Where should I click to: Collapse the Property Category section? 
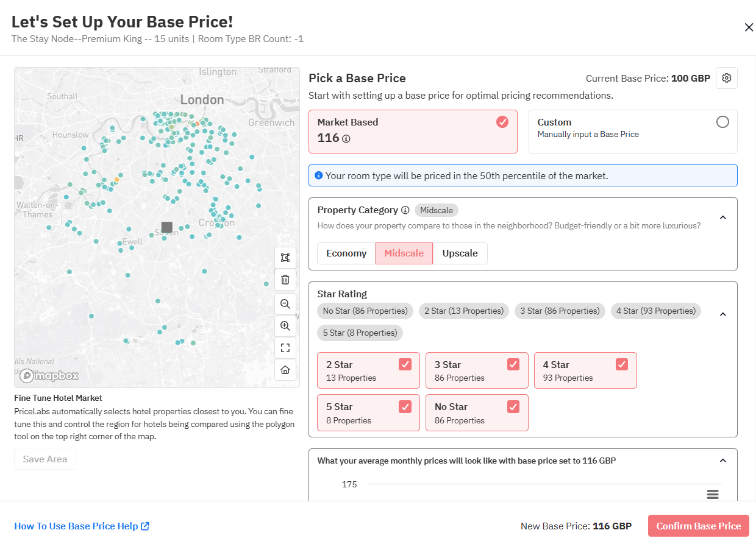coord(722,217)
